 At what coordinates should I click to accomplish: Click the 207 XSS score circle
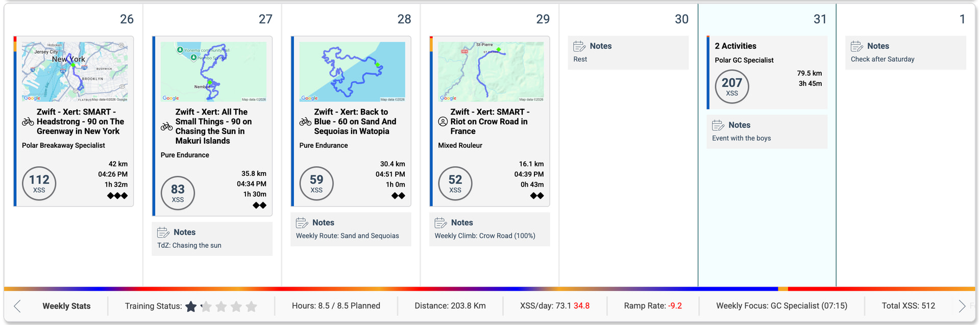pyautogui.click(x=732, y=86)
